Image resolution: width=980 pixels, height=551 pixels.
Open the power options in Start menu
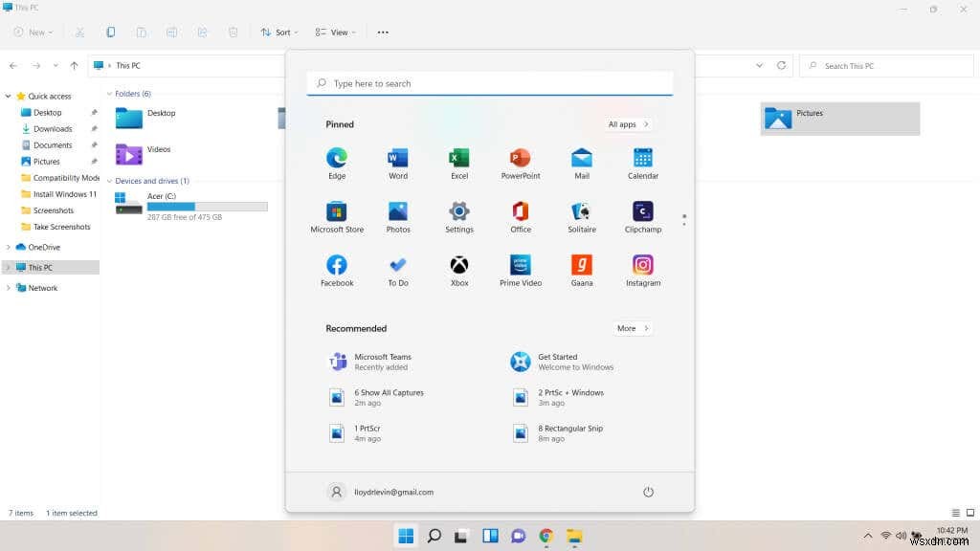pyautogui.click(x=648, y=492)
